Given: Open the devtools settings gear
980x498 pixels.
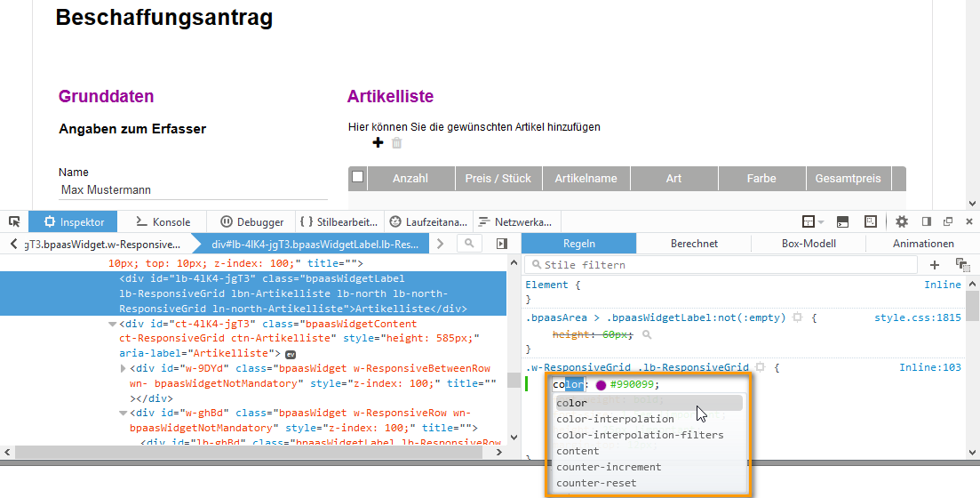Looking at the screenshot, I should [x=901, y=221].
